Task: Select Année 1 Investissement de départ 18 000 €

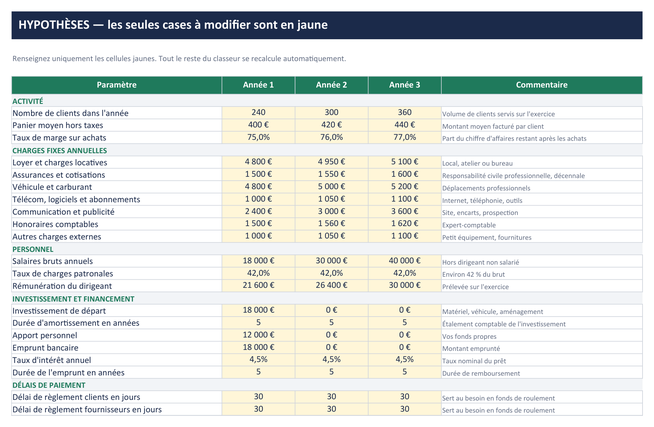Action: 258,310
